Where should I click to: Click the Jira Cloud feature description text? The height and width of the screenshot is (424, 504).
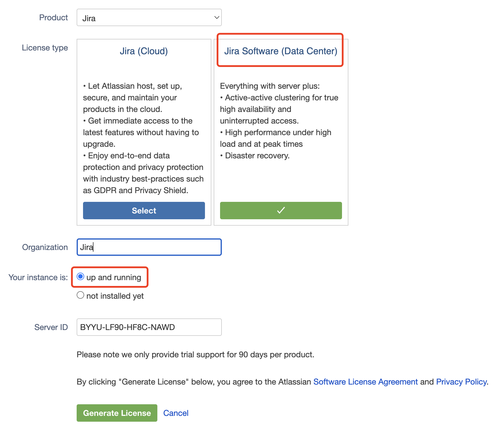143,138
